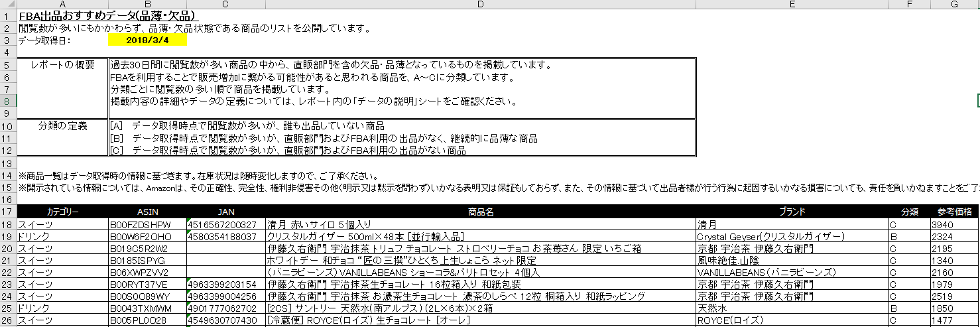Select row 3 header

tap(8, 40)
